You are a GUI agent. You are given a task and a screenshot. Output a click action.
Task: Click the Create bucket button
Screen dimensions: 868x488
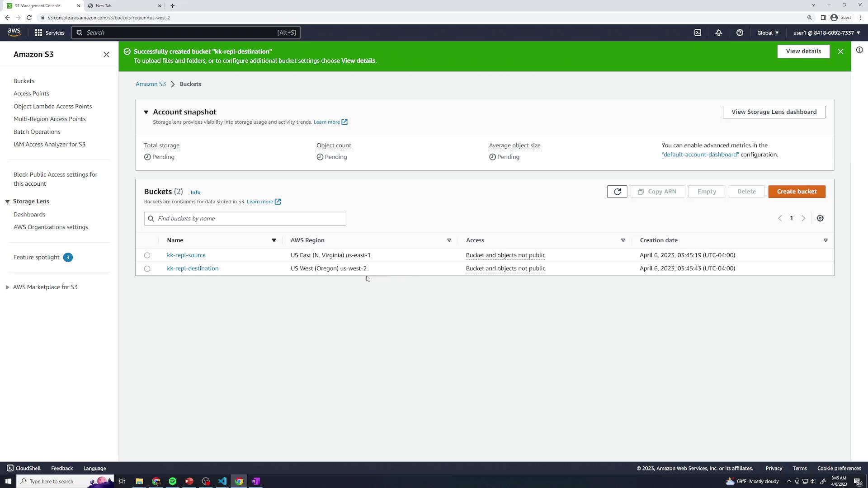[x=797, y=192]
